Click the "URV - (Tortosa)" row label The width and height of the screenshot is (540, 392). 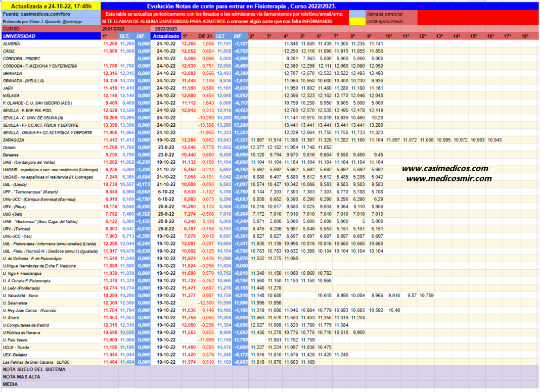16,229
